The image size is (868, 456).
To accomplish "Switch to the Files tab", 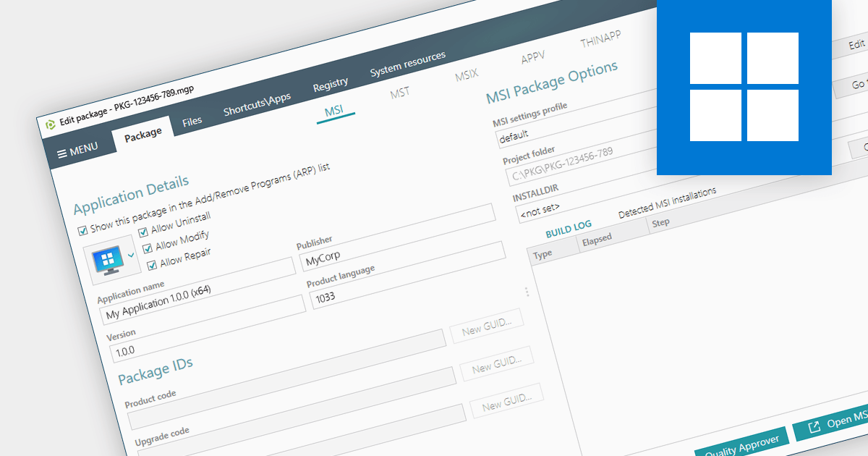I will coord(192,122).
